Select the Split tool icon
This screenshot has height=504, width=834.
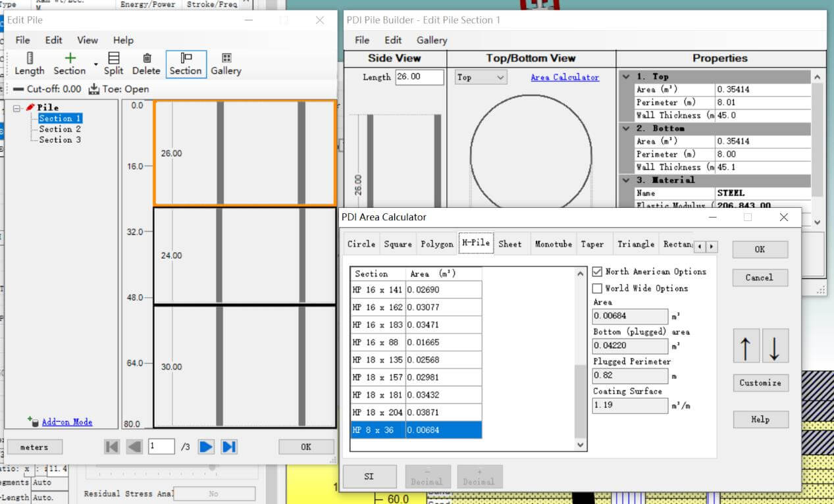coord(113,59)
